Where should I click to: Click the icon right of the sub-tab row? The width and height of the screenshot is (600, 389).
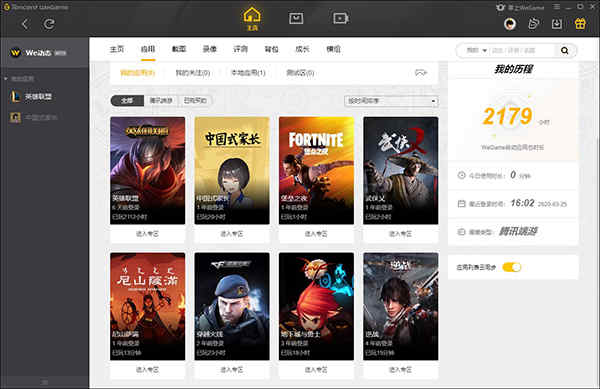click(x=421, y=72)
